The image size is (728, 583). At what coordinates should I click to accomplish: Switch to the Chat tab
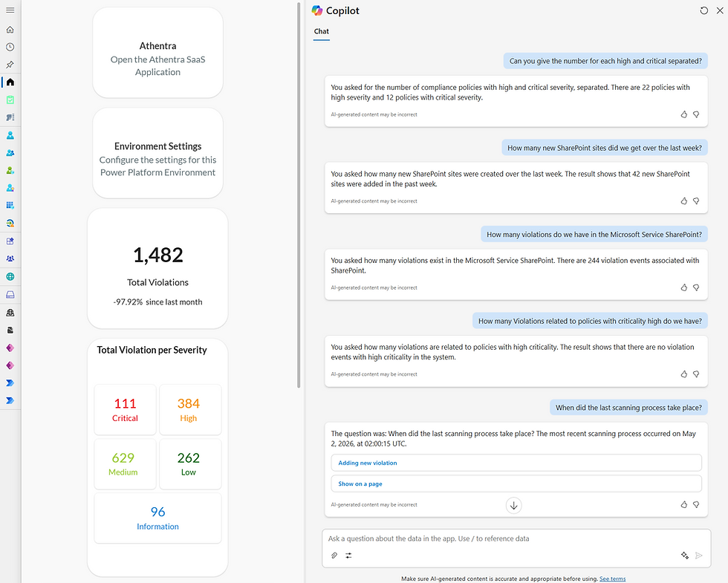321,31
